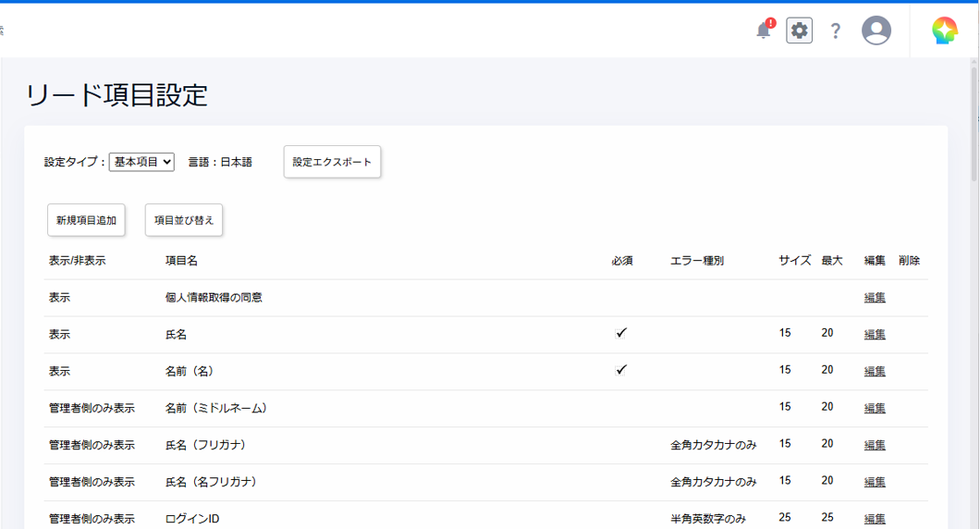Click the 項目並び替え button
Viewport: 980px width, 529px height.
click(184, 220)
